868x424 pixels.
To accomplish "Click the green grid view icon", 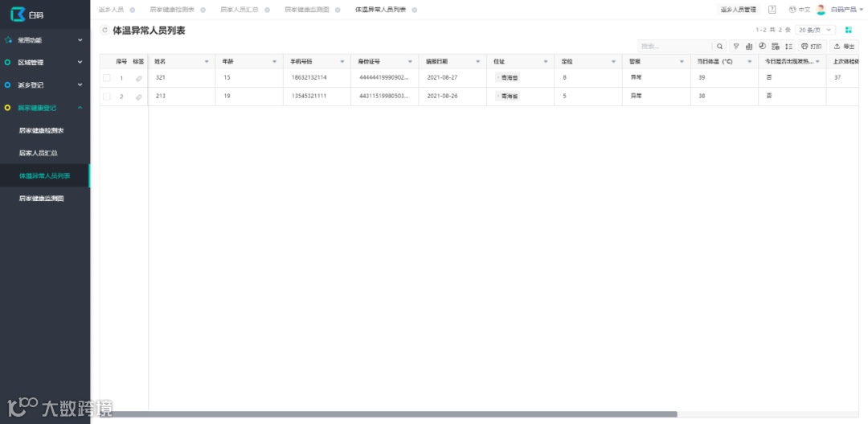I will click(848, 30).
